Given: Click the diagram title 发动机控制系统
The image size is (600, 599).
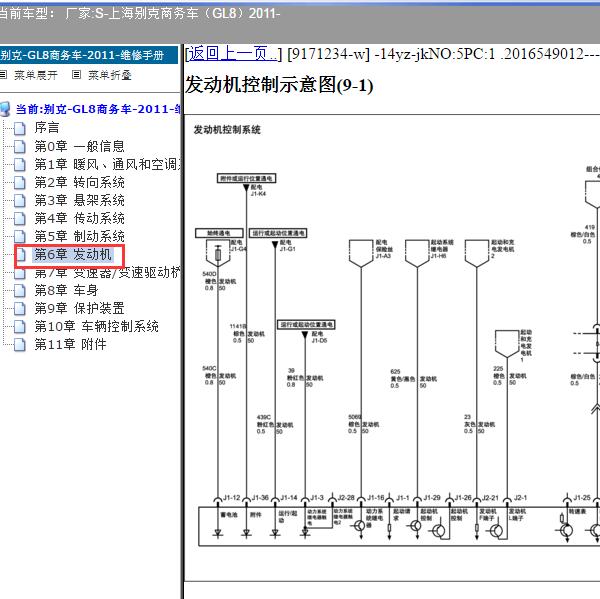Looking at the screenshot, I should 227,130.
